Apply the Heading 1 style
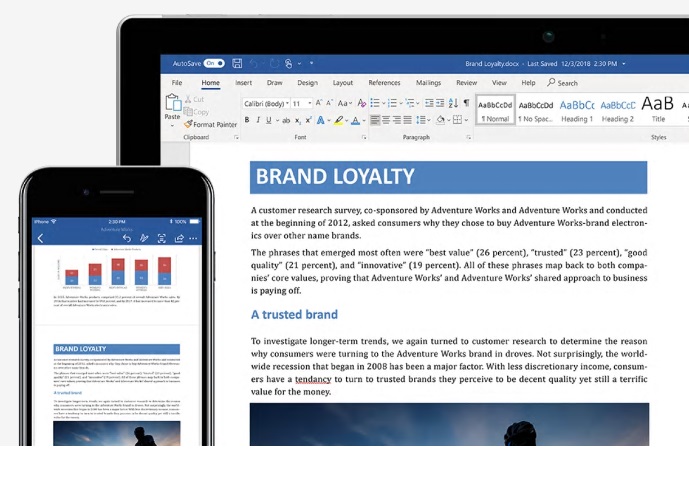689x487 pixels. click(x=577, y=110)
